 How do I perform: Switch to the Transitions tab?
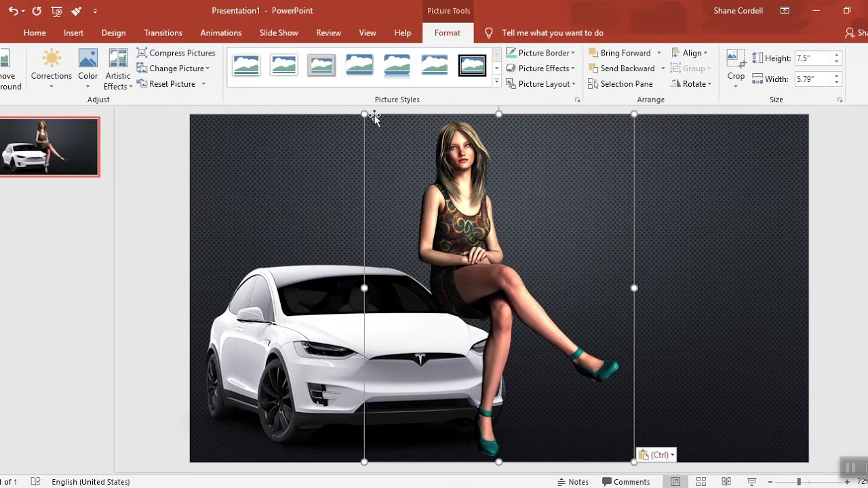(163, 33)
